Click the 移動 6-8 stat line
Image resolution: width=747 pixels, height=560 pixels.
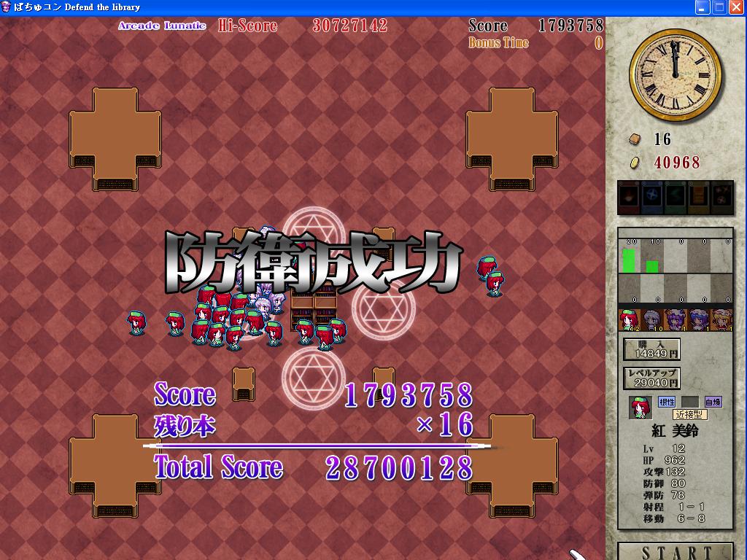point(673,518)
